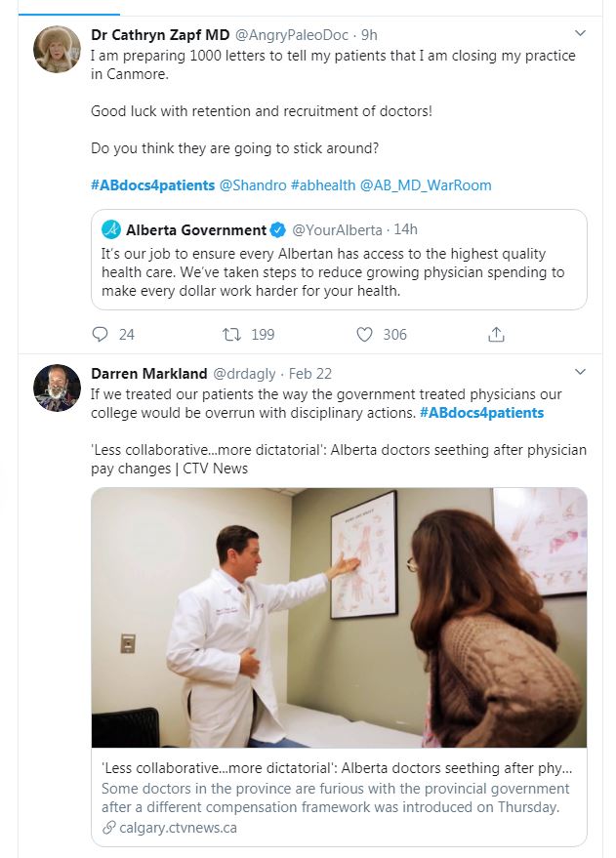Reply to Dr Cathryn Zapf's tweet
Viewport: 616px width, 858px height.
(x=100, y=335)
